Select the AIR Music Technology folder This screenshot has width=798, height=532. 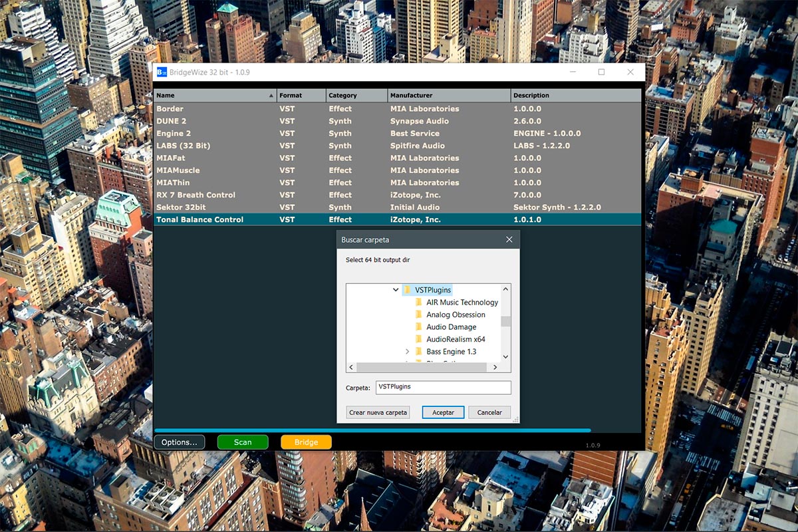click(x=462, y=303)
